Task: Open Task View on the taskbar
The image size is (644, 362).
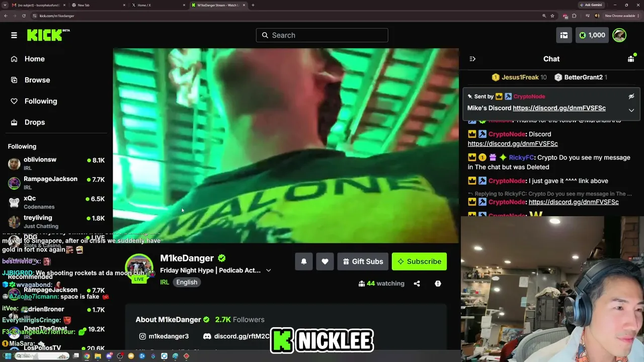Action: [x=76, y=356]
